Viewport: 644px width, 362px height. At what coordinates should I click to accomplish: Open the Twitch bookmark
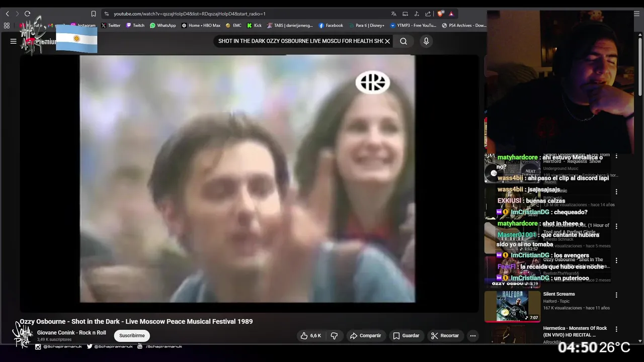(x=135, y=25)
